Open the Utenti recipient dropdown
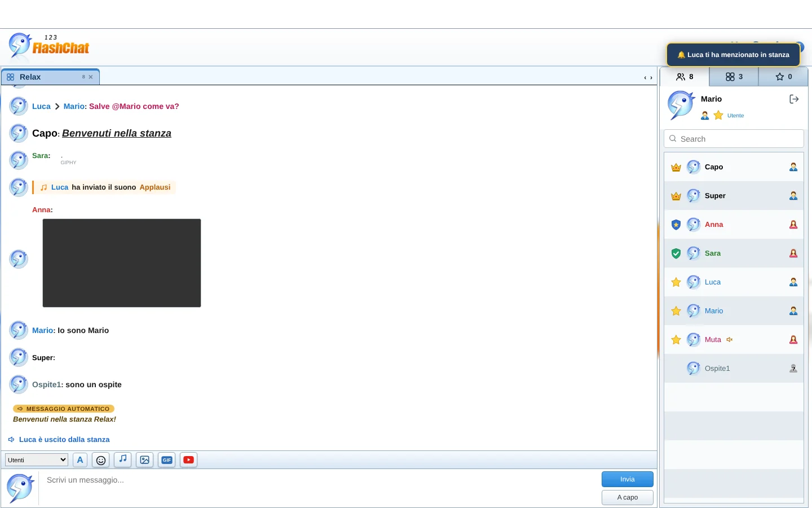The height and width of the screenshot is (508, 812). (37, 460)
